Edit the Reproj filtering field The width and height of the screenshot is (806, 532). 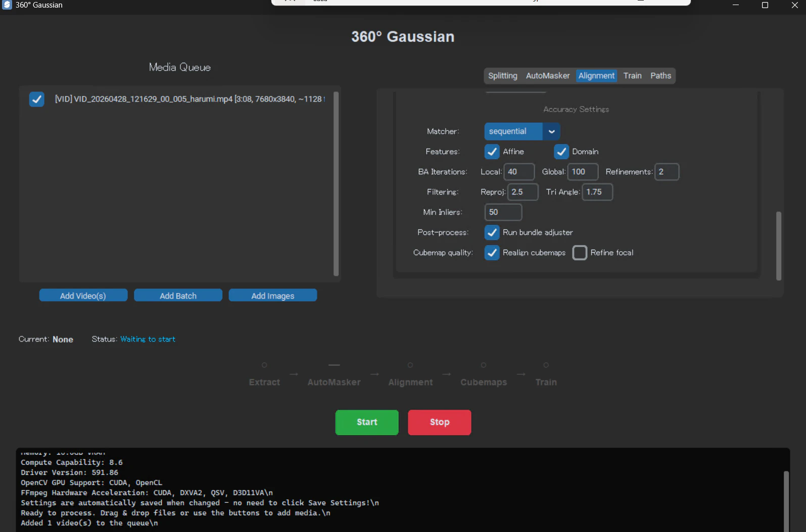(x=523, y=192)
